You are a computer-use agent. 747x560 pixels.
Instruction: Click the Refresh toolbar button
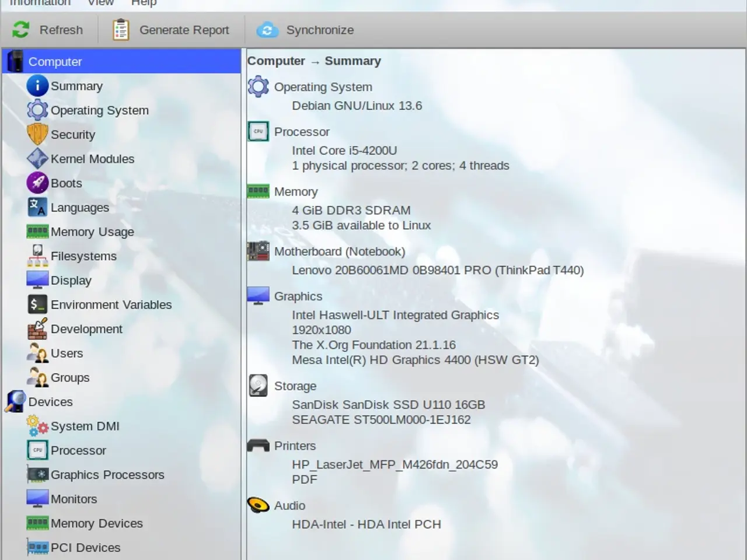point(48,30)
